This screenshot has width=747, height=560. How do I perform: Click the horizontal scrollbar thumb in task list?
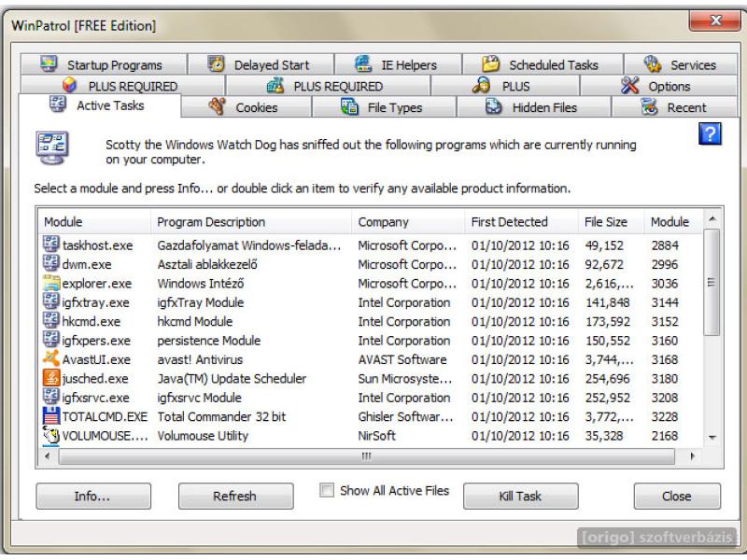tap(366, 456)
